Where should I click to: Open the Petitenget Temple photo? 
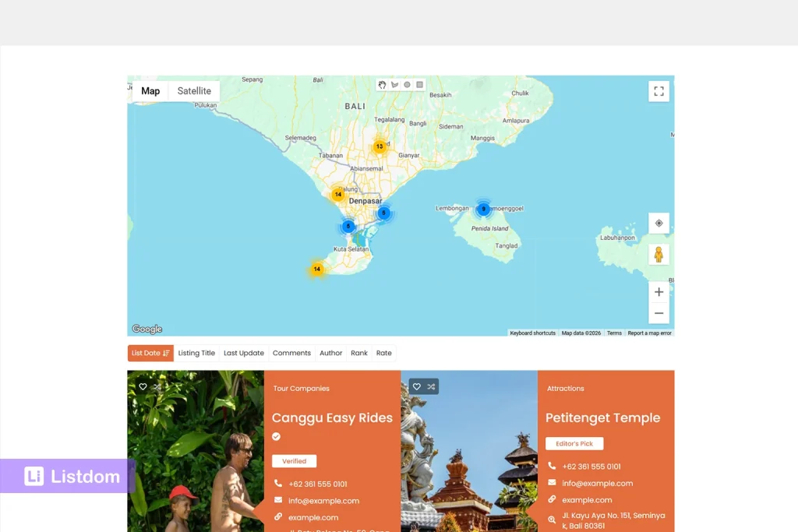(469, 451)
